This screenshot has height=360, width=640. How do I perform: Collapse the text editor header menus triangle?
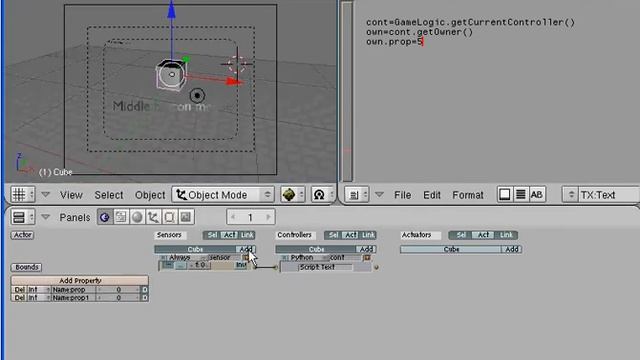coord(379,195)
